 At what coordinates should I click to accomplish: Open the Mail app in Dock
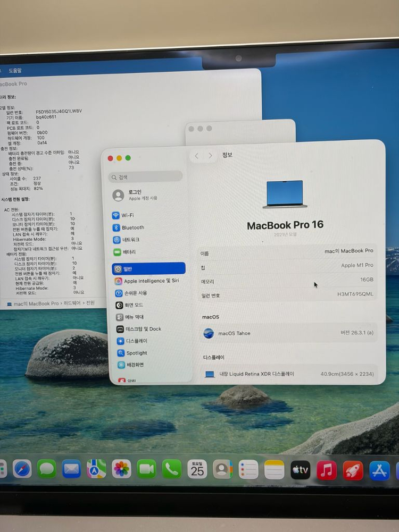pyautogui.click(x=71, y=469)
